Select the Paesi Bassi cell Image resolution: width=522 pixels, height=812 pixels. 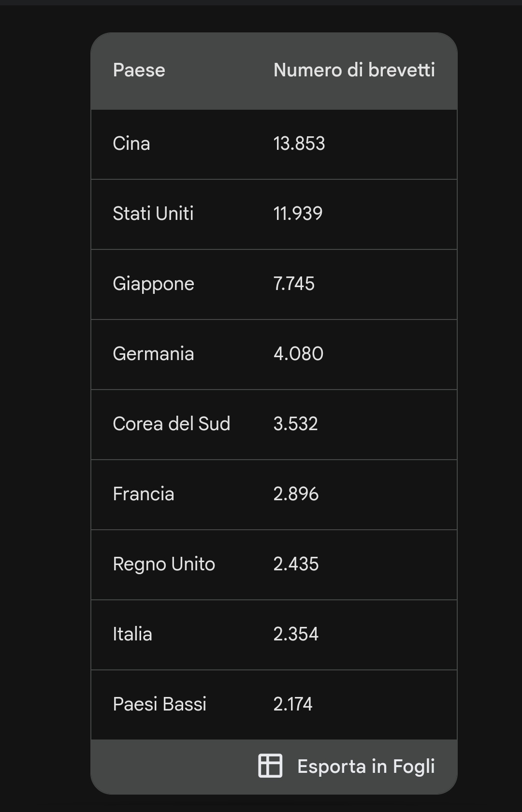[x=159, y=704]
